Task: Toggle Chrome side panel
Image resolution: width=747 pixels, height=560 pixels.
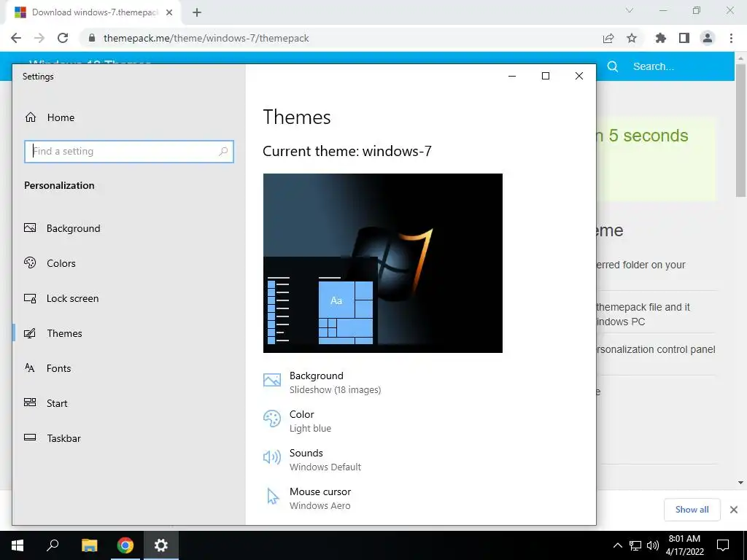Action: [684, 38]
